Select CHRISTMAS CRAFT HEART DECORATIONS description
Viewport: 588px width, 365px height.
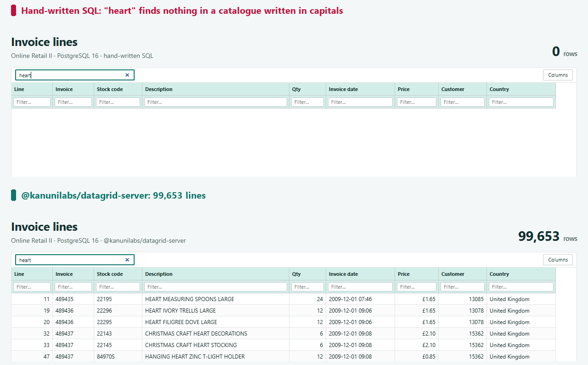click(216, 334)
